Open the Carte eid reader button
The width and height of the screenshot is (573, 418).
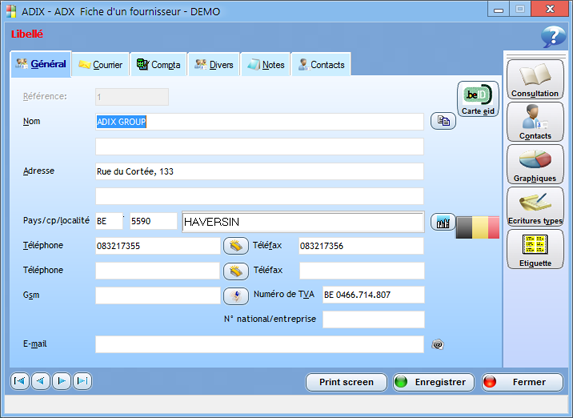pyautogui.click(x=478, y=99)
